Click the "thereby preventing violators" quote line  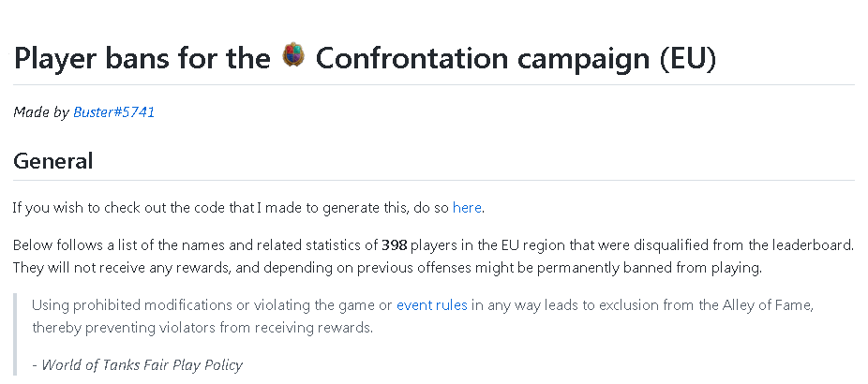202,328
